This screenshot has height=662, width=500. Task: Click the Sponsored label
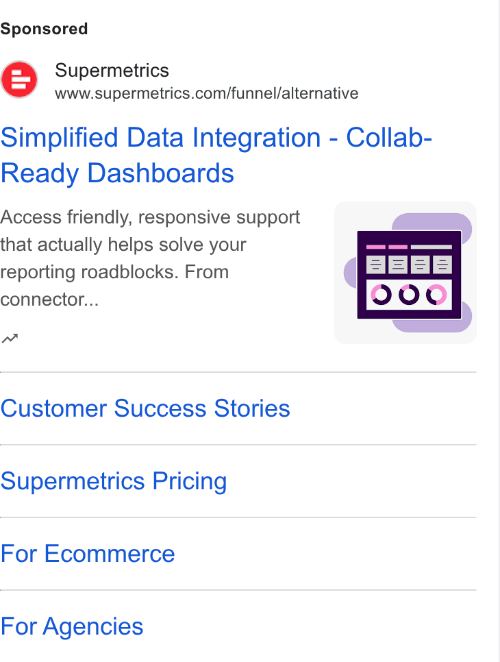pyautogui.click(x=44, y=29)
